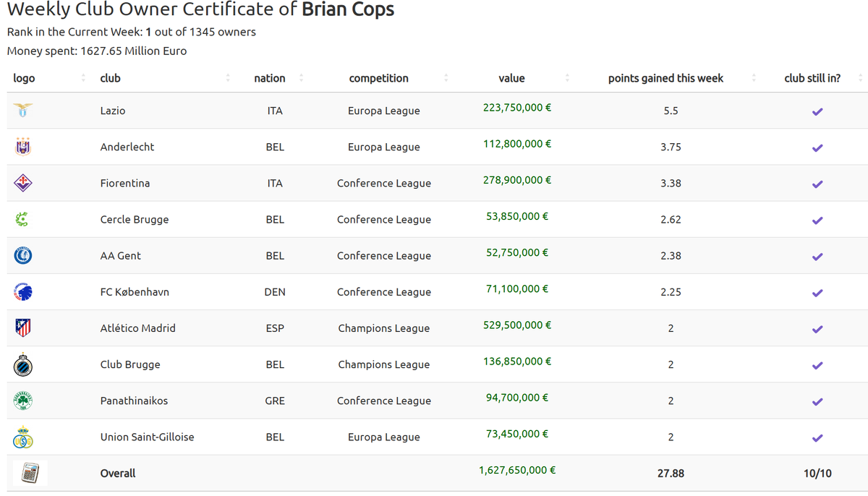This screenshot has height=496, width=868.
Task: Click the Overall row label
Action: click(118, 473)
